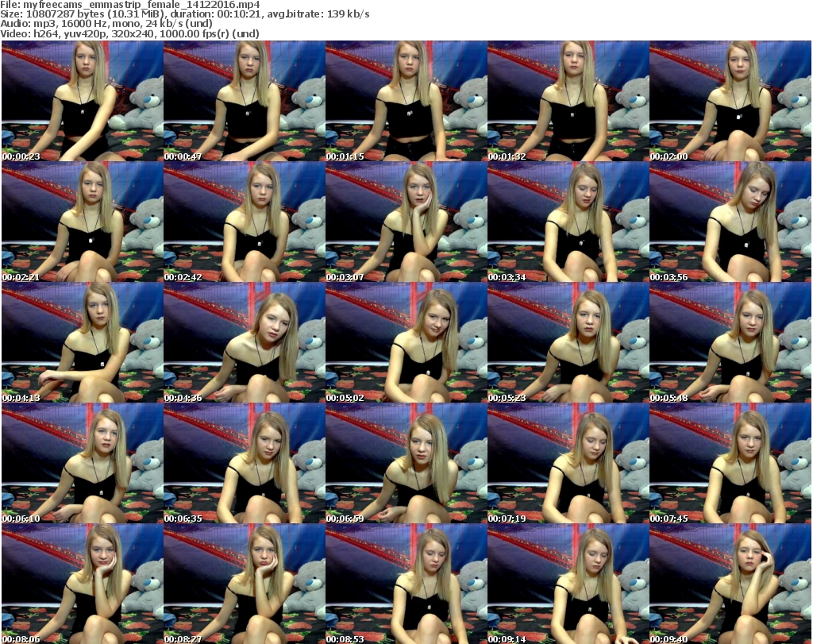Pick the frame at timestamp 00:05:23

568,343
